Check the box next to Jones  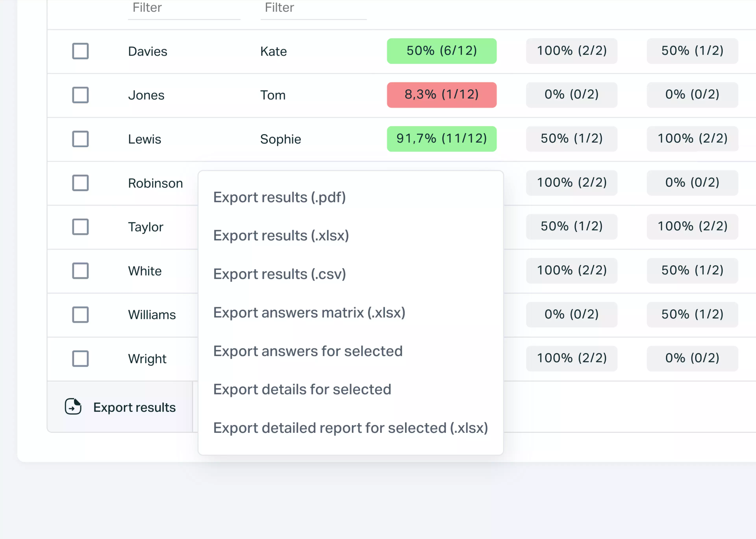point(80,95)
